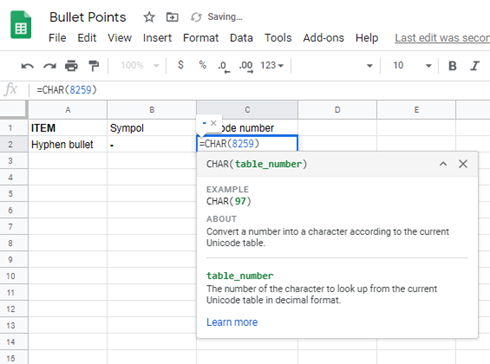Click the code number header cell

pos(247,128)
